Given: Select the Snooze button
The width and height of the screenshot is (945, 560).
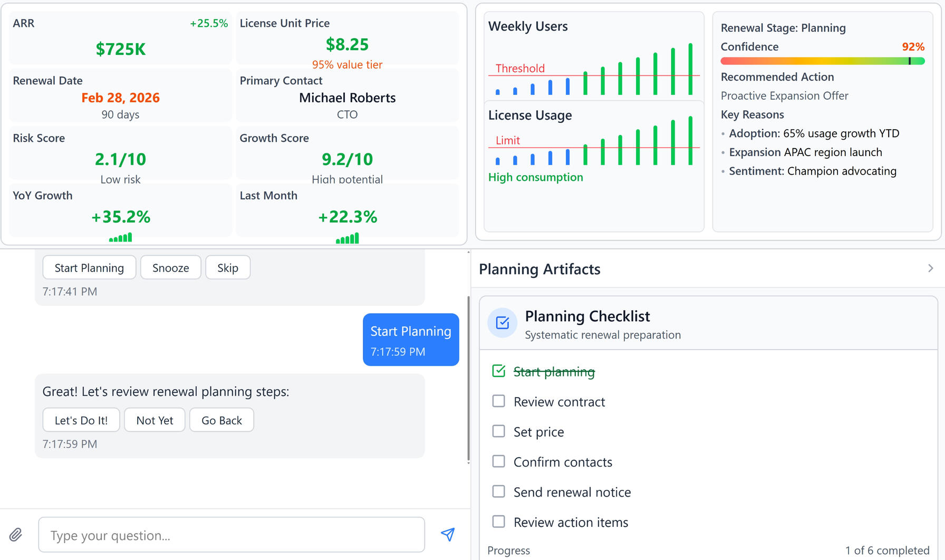Looking at the screenshot, I should point(170,268).
